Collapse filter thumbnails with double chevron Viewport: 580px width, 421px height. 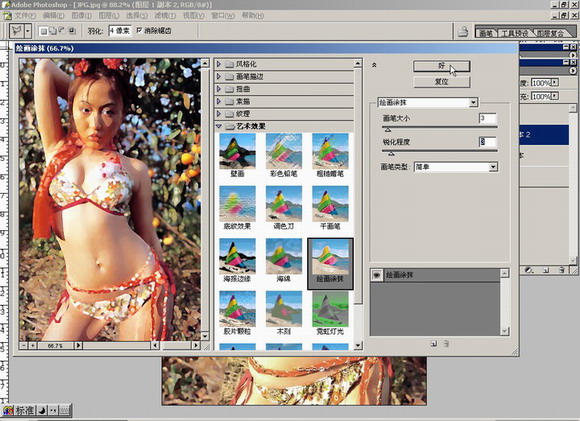(374, 65)
